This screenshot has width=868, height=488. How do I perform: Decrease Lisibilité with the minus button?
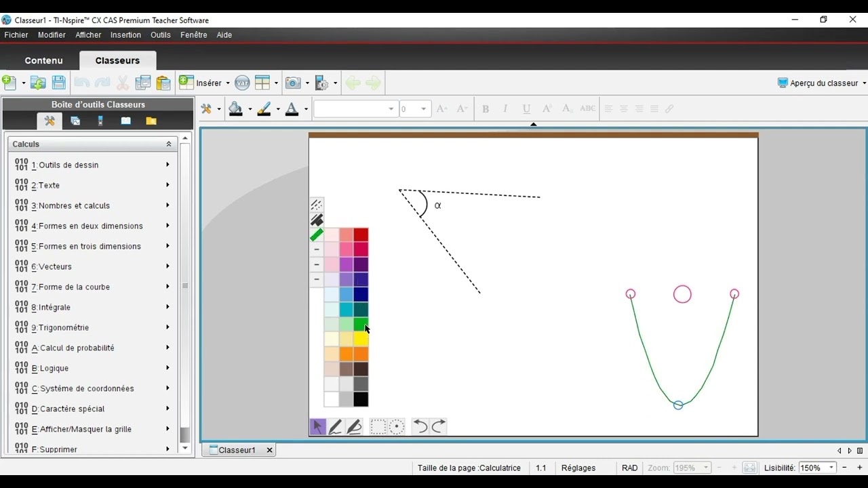(x=844, y=468)
